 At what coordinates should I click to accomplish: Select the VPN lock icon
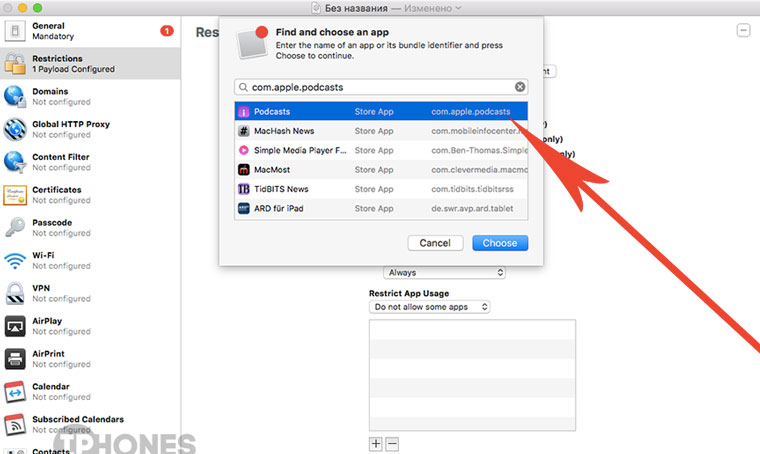point(15,293)
